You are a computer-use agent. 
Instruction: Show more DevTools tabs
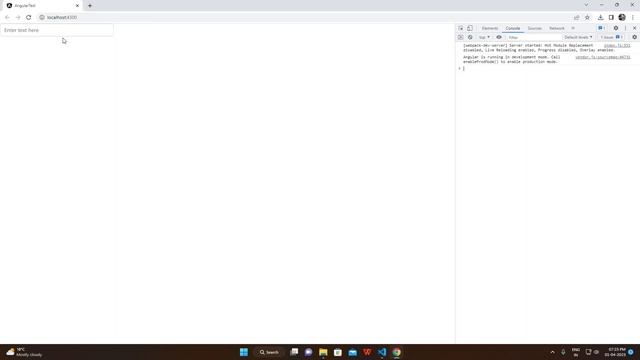[x=573, y=28]
